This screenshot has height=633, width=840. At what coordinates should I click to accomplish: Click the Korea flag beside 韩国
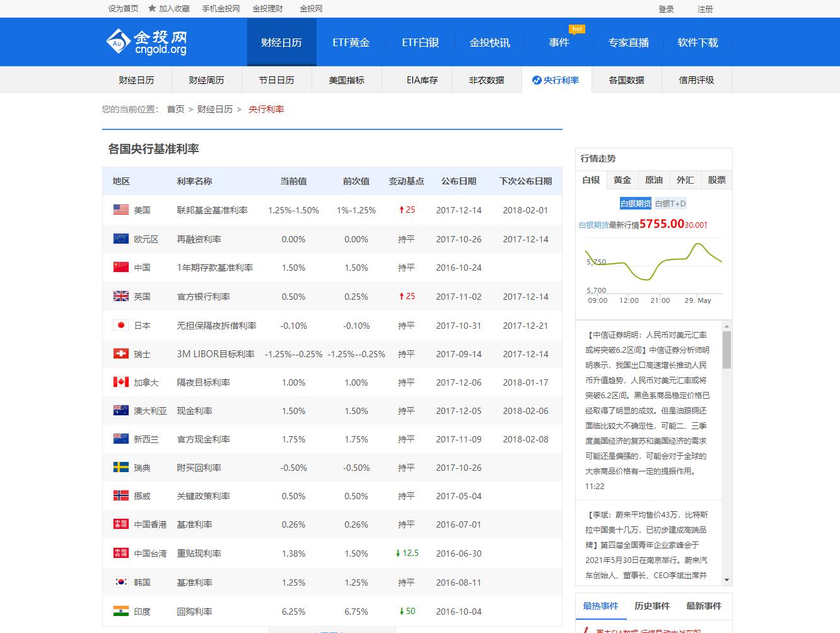click(x=120, y=581)
